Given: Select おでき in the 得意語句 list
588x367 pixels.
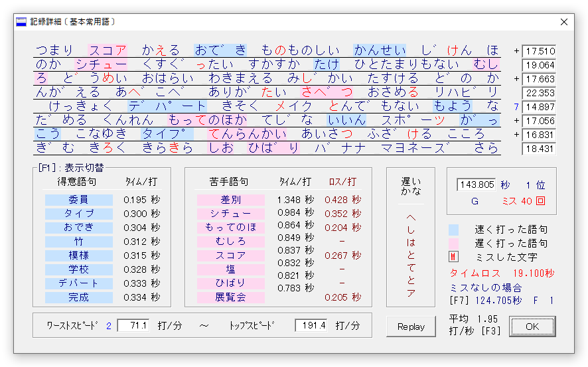Looking at the screenshot, I should 79,228.
